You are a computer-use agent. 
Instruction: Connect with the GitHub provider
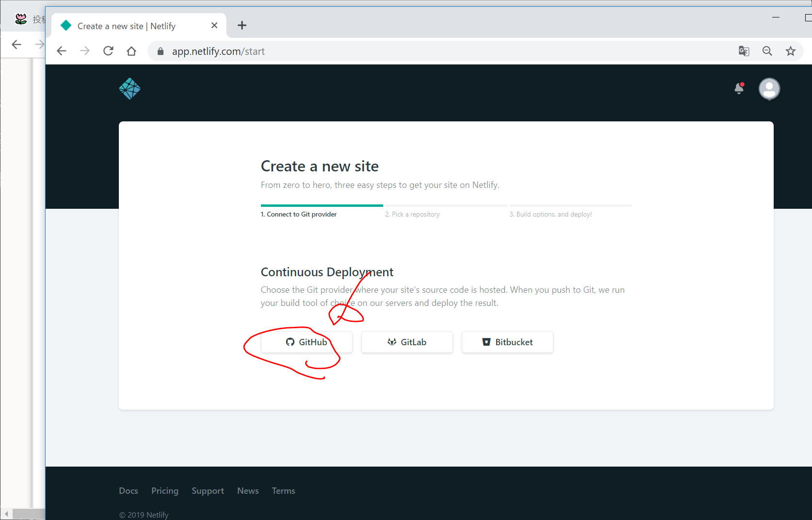(307, 342)
